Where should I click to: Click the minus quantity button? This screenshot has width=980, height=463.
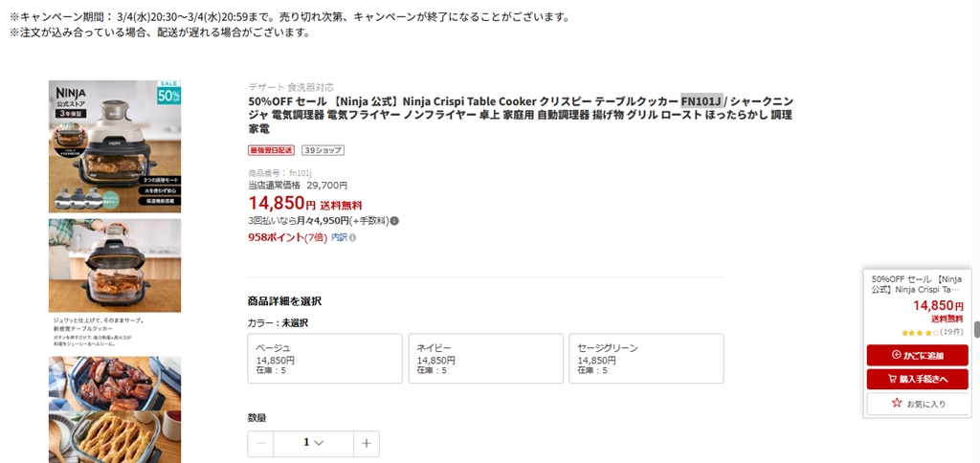(x=260, y=443)
